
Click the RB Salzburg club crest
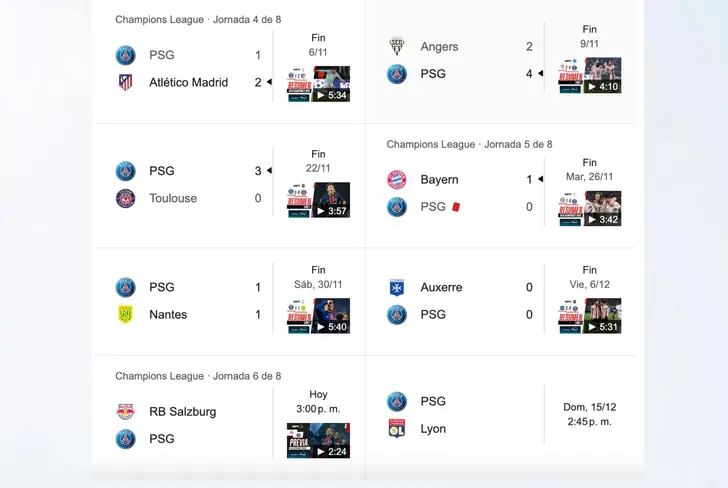click(125, 411)
